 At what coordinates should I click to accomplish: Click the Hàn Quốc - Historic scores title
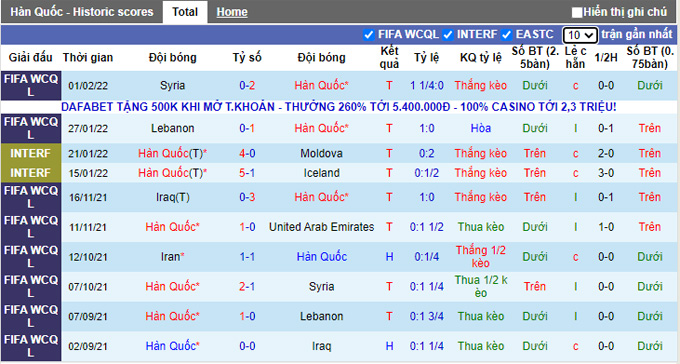click(82, 12)
